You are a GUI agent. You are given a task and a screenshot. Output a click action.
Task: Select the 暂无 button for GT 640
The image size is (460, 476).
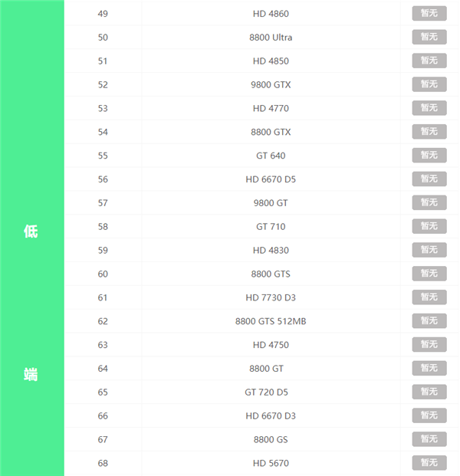(x=429, y=156)
